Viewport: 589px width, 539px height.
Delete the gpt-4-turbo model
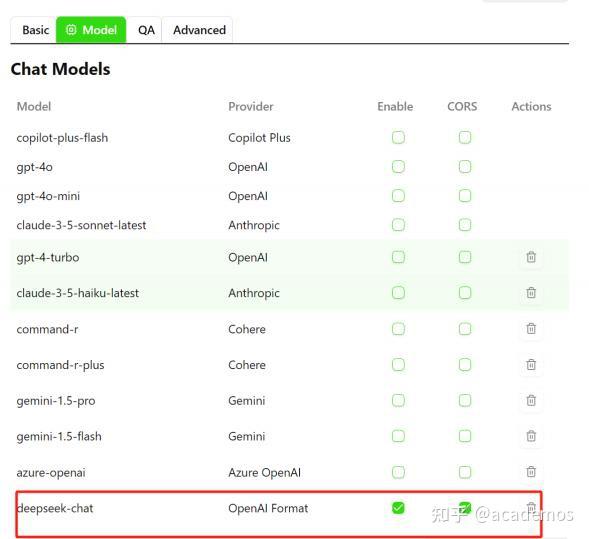[531, 257]
